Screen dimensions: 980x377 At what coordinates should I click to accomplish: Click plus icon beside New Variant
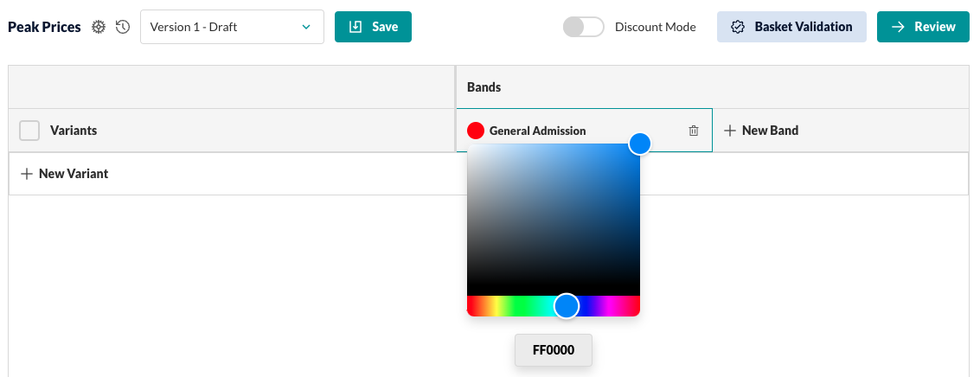point(26,174)
